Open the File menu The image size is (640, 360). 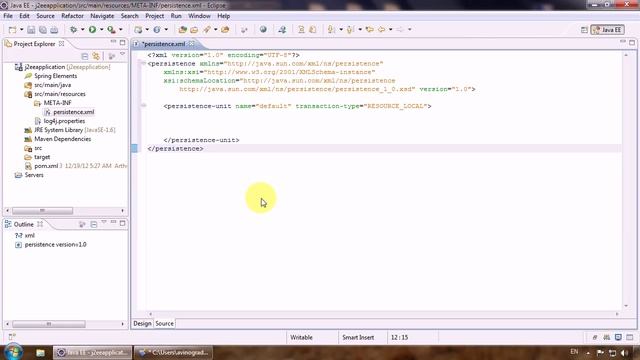coord(8,16)
